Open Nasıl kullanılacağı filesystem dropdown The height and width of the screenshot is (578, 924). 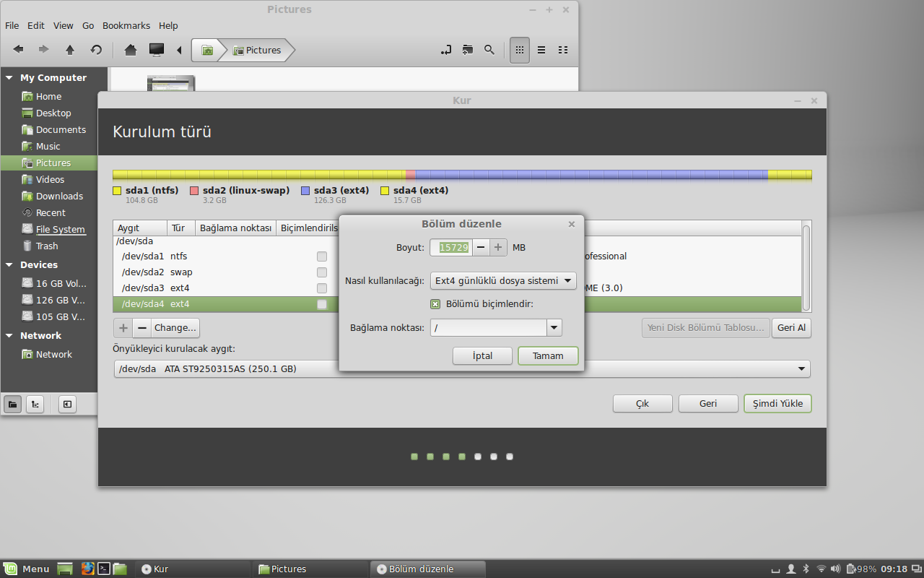(503, 280)
